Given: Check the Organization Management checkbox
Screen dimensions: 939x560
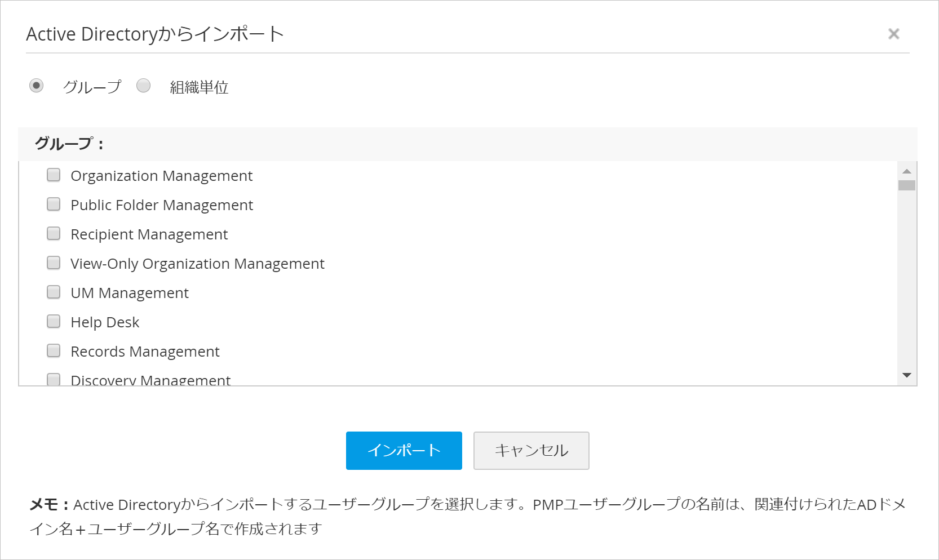Looking at the screenshot, I should coord(54,175).
